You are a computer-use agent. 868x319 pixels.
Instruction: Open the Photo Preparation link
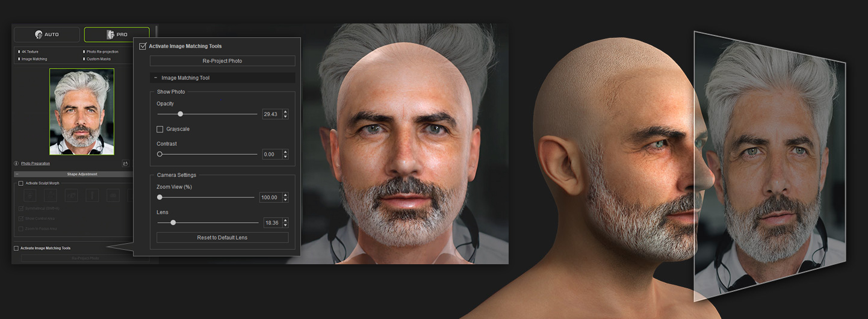click(x=36, y=163)
